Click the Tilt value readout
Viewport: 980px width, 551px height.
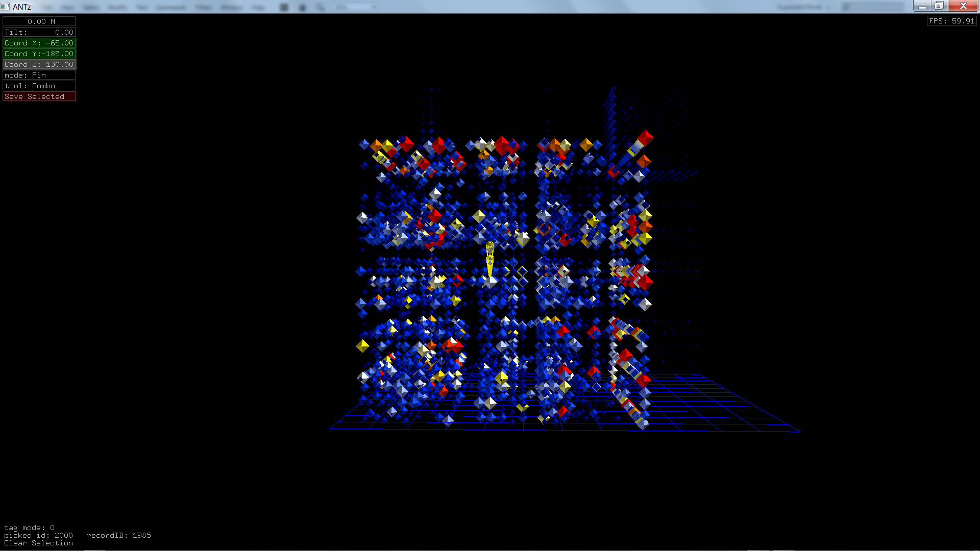click(39, 32)
